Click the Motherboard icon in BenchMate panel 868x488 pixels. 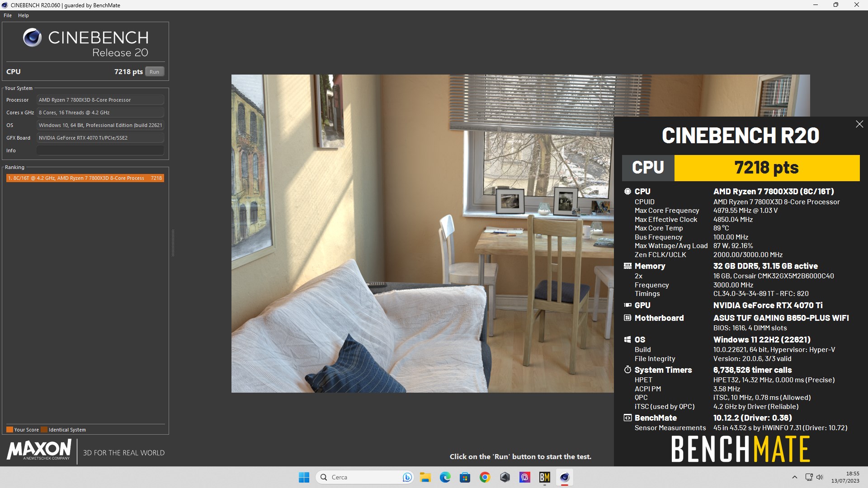(627, 318)
